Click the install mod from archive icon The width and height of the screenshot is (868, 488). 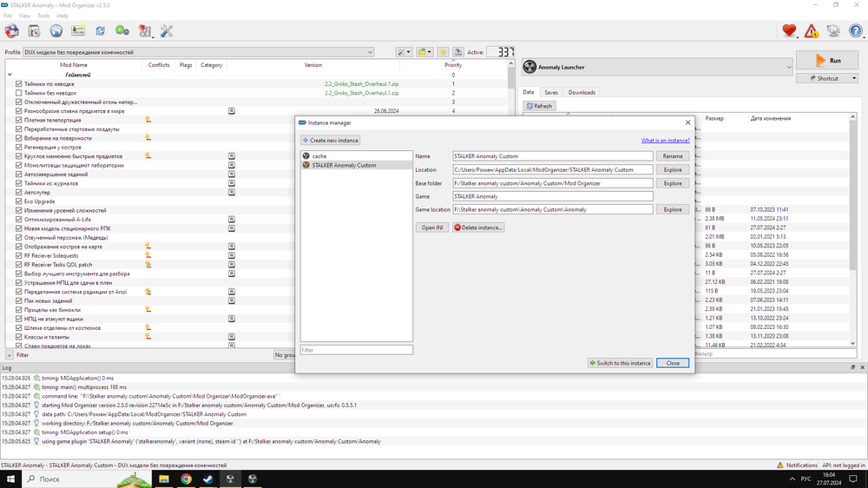pos(34,31)
